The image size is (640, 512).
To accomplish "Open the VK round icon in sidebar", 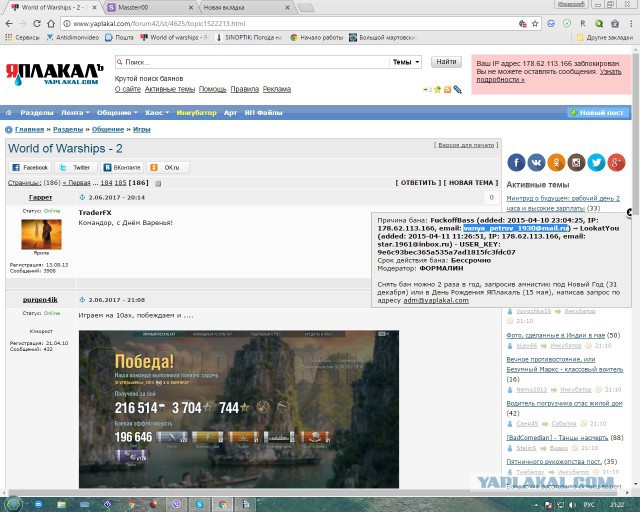I will pos(536,163).
